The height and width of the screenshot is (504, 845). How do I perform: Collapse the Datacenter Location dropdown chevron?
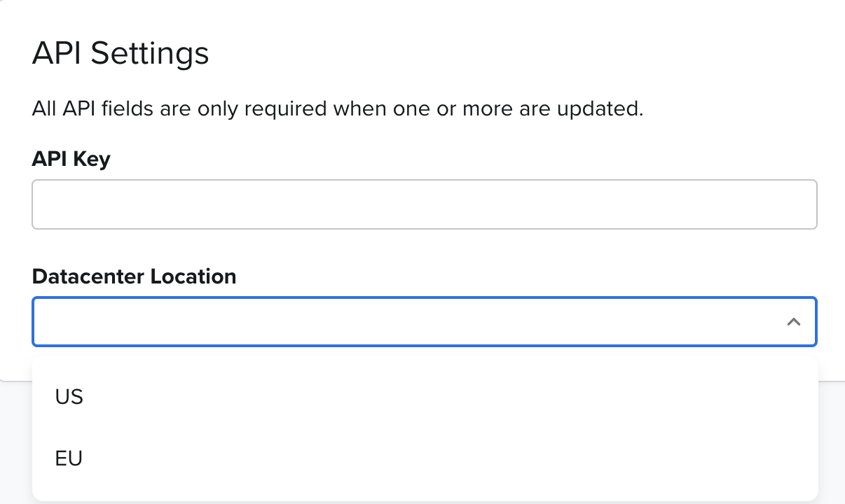point(793,322)
